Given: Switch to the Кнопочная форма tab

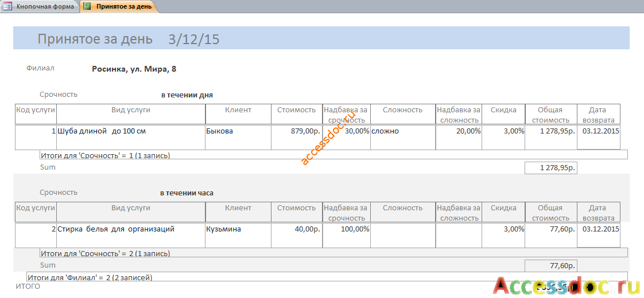Looking at the screenshot, I should (x=40, y=6).
